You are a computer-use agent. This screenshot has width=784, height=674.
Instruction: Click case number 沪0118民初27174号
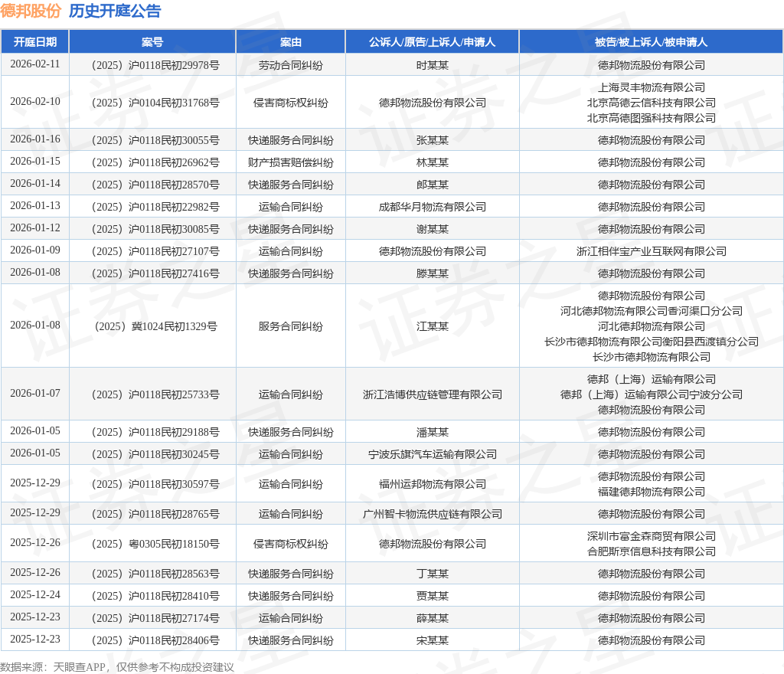coord(155,619)
